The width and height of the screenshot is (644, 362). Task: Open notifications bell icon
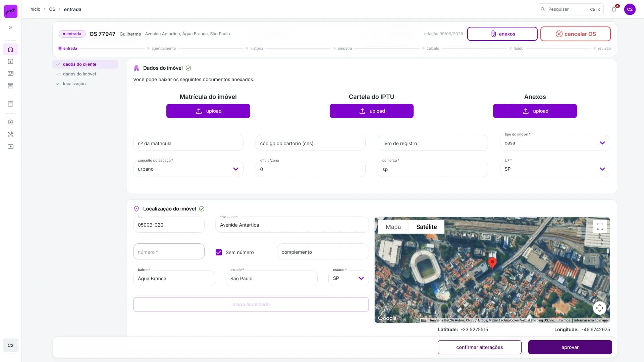614,9
